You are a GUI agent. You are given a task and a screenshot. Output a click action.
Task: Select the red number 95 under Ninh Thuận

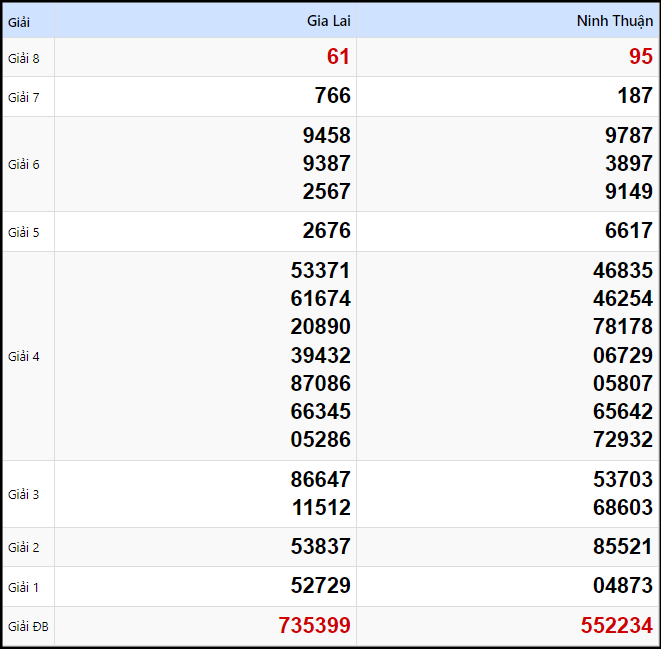coord(640,57)
